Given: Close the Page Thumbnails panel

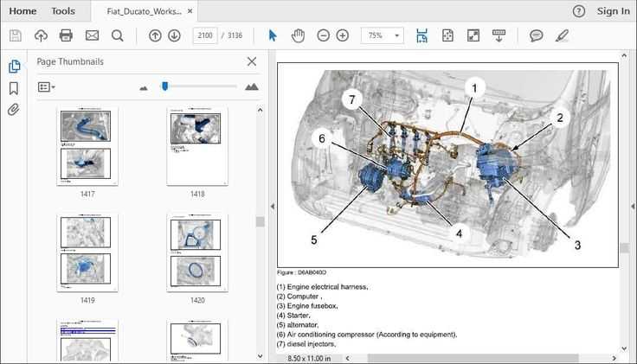Looking at the screenshot, I should 252,61.
